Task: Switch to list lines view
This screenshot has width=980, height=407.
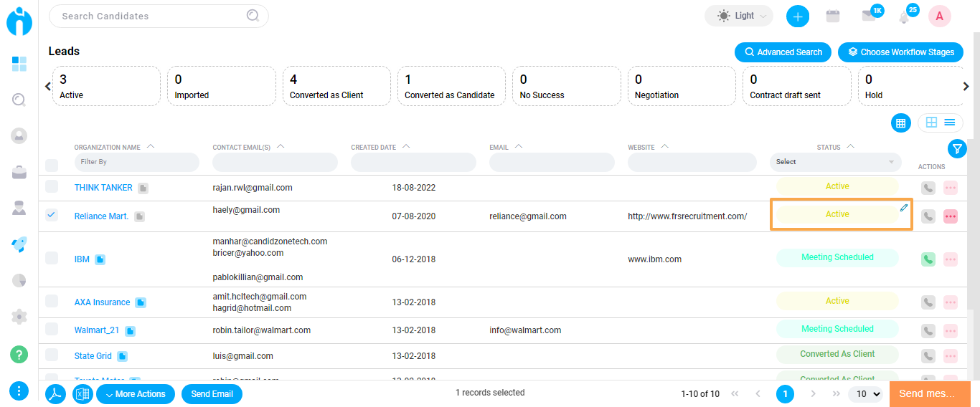Action: (x=950, y=123)
